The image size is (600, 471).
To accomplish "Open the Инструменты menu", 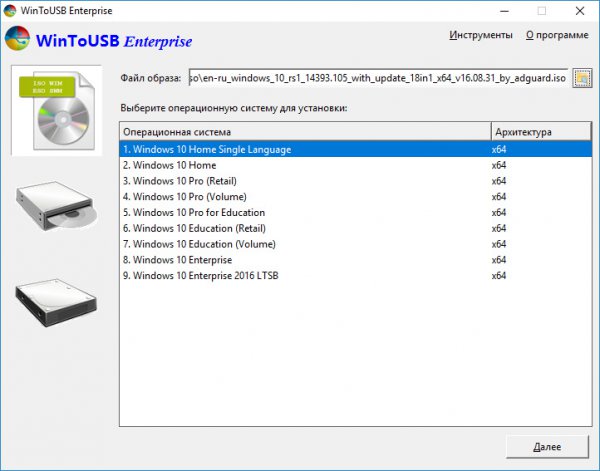I will click(x=481, y=35).
